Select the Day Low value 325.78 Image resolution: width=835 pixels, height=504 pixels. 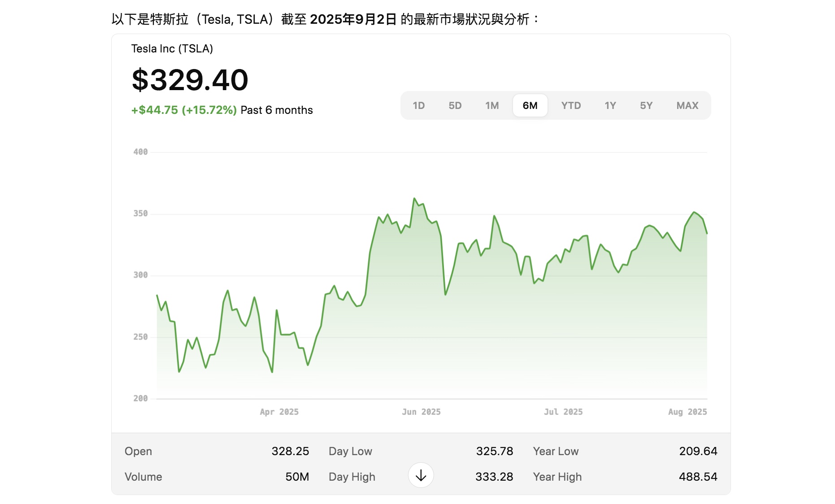494,451
